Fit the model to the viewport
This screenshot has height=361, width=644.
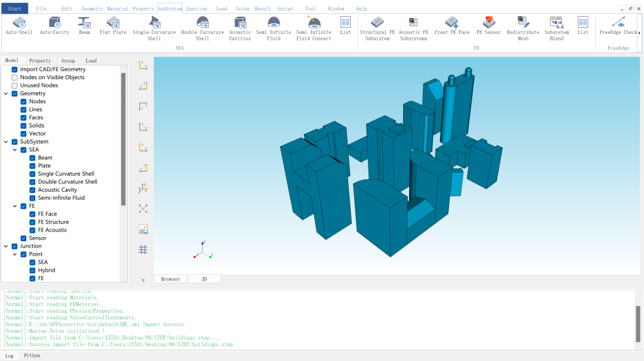[143, 209]
